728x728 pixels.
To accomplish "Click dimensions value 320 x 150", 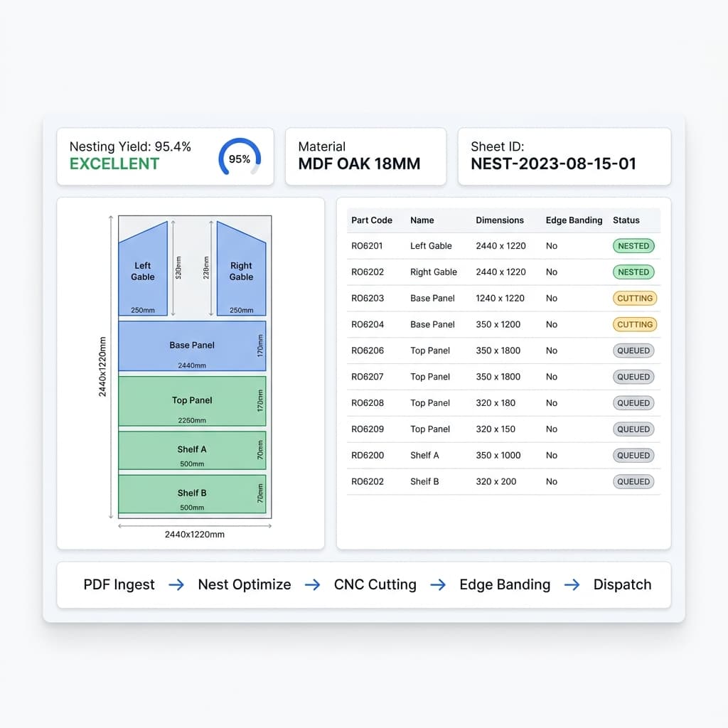I will click(x=496, y=429).
